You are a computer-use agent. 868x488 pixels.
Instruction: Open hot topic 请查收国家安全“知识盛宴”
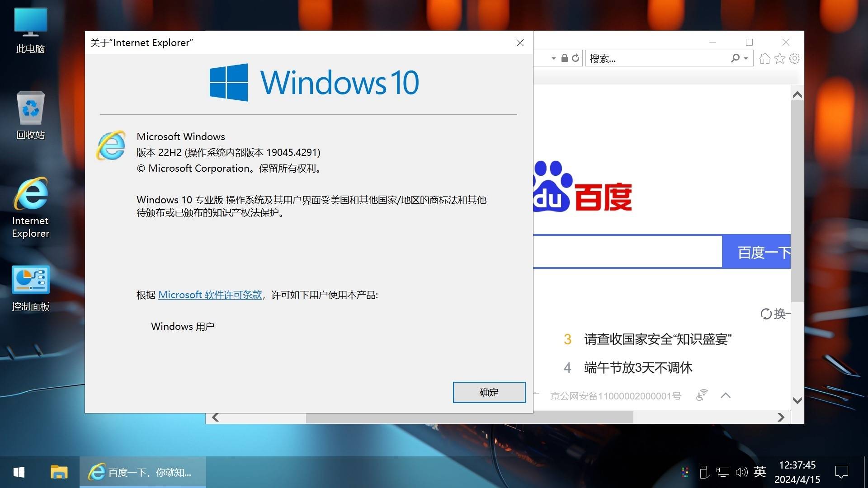click(658, 339)
